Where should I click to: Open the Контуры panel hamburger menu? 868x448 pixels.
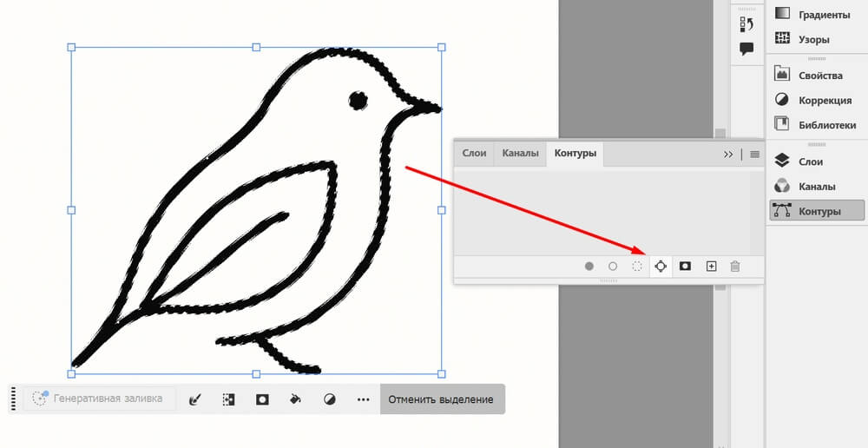click(754, 155)
